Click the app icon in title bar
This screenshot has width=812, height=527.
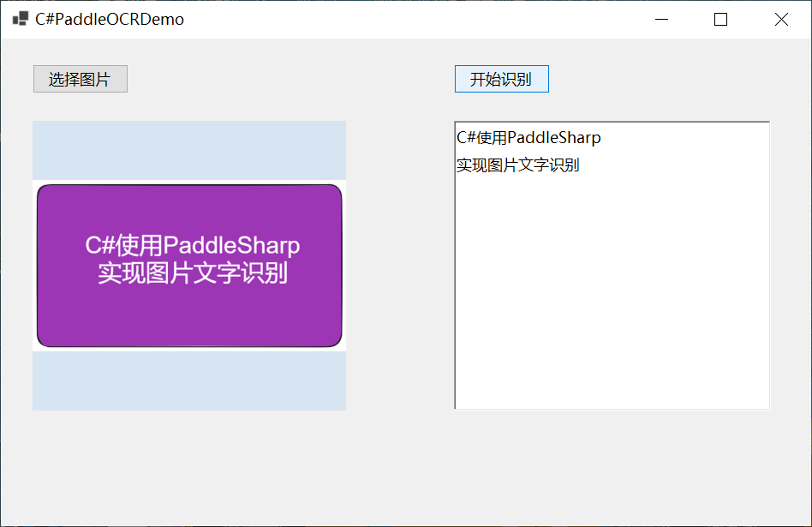point(21,19)
